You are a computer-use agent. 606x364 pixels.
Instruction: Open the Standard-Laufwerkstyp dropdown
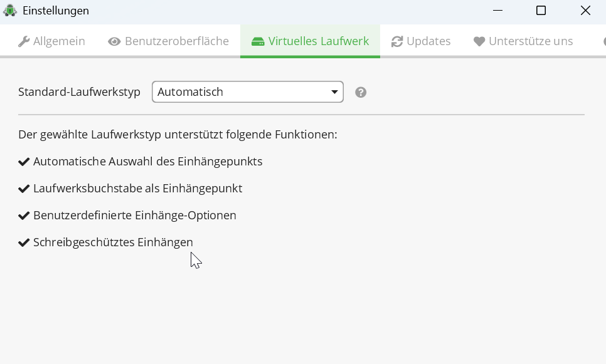248,91
